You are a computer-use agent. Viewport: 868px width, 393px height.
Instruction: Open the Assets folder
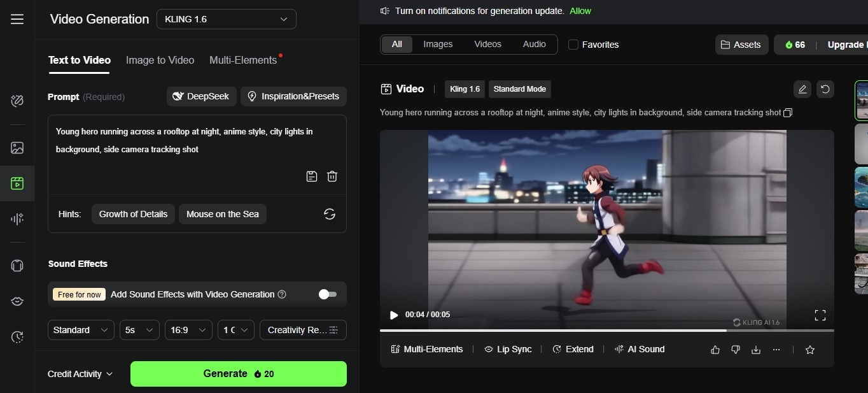point(741,45)
